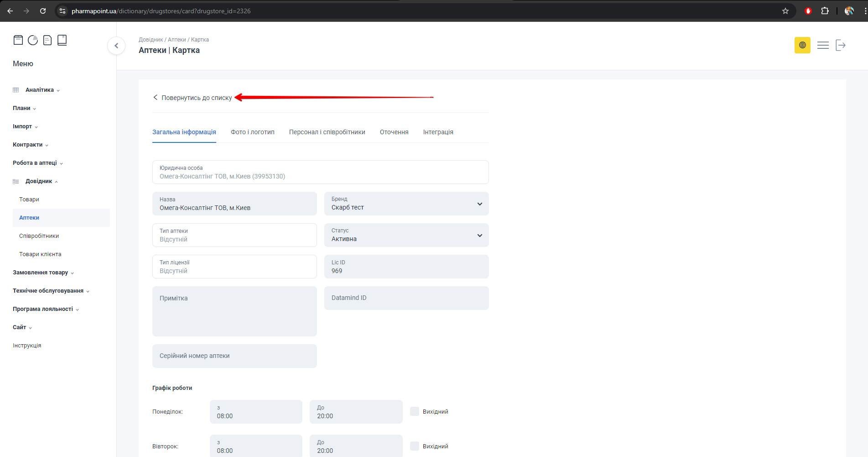Open the Статус dropdown

point(406,235)
